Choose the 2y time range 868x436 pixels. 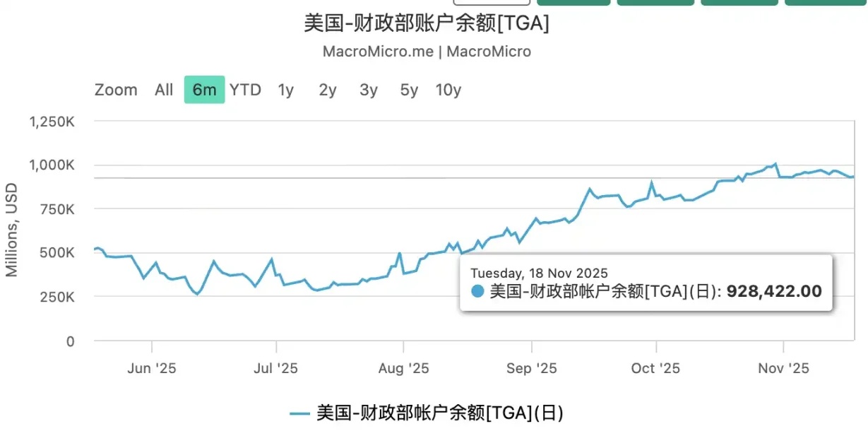click(327, 90)
